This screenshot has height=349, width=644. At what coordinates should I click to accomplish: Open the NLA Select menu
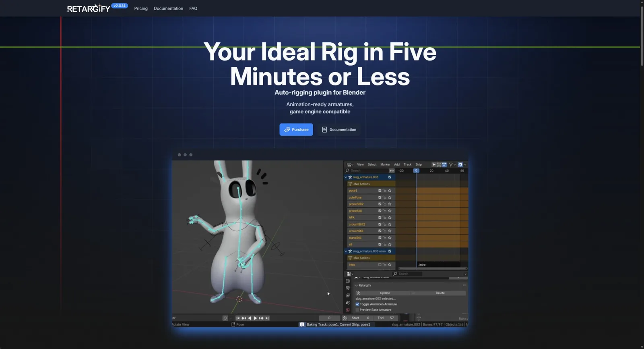372,164
